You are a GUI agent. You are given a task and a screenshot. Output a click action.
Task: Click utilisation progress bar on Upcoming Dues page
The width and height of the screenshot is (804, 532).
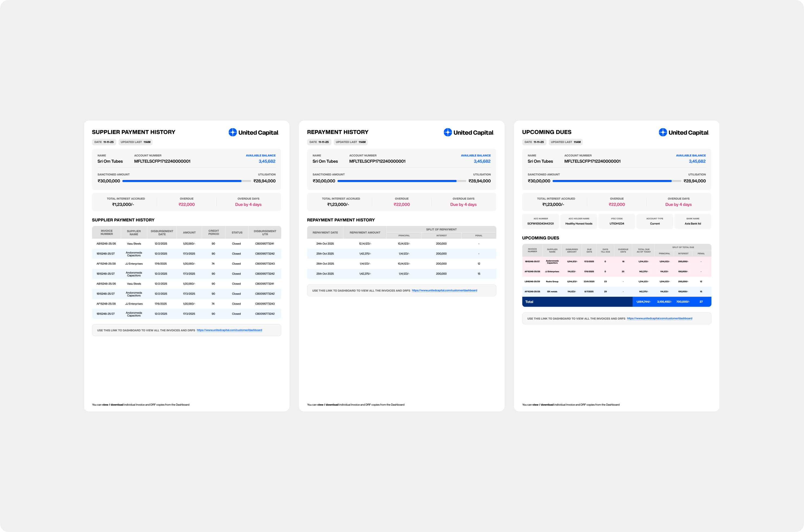[x=617, y=181]
